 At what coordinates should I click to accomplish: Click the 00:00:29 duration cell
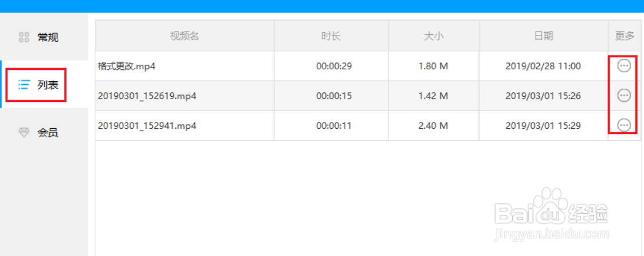[334, 66]
